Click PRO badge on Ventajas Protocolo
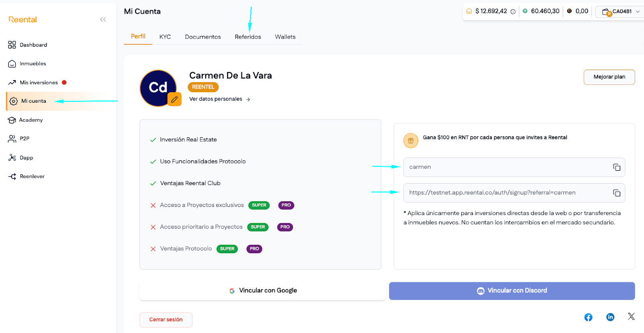This screenshot has width=644, height=333. 254,249
